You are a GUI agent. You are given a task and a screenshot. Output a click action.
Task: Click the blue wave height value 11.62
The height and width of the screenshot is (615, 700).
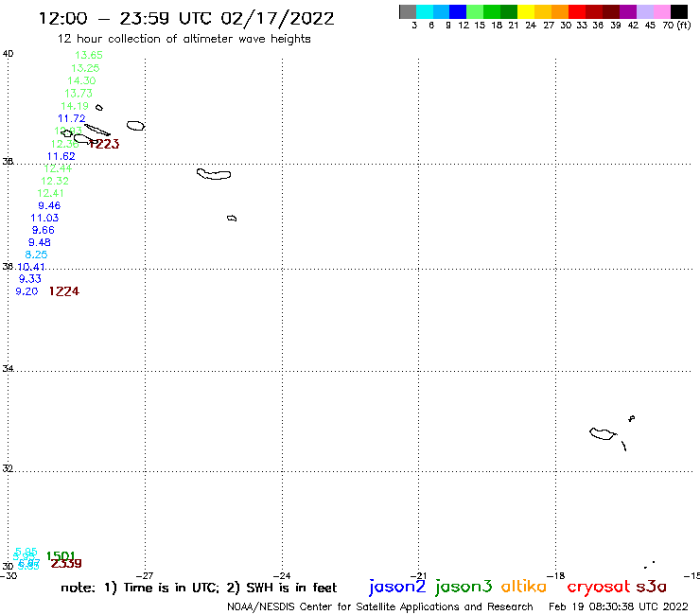tap(61, 156)
